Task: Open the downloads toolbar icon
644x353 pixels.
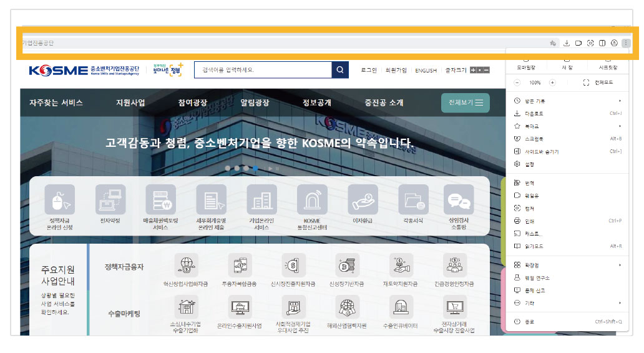Action: pyautogui.click(x=567, y=43)
